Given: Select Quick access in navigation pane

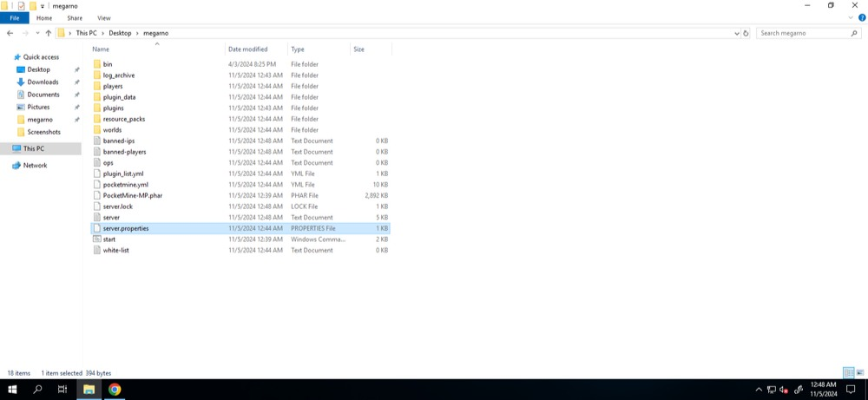Looking at the screenshot, I should click(41, 57).
